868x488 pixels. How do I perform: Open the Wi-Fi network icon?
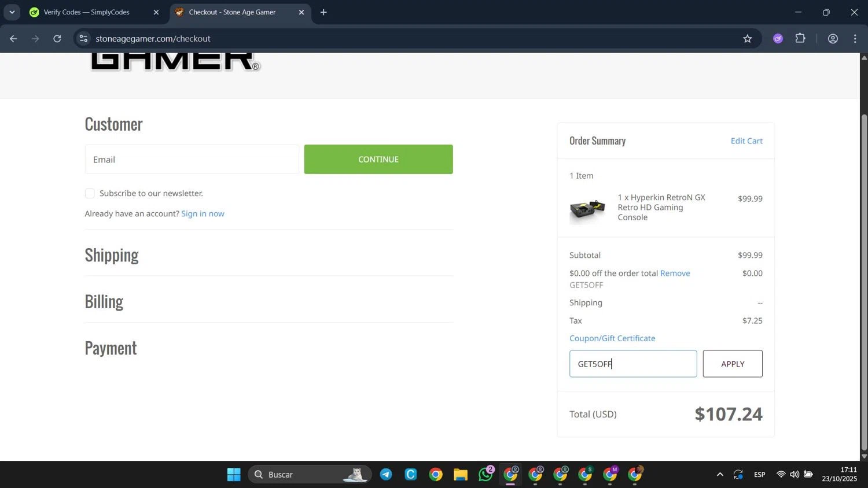coord(781,475)
